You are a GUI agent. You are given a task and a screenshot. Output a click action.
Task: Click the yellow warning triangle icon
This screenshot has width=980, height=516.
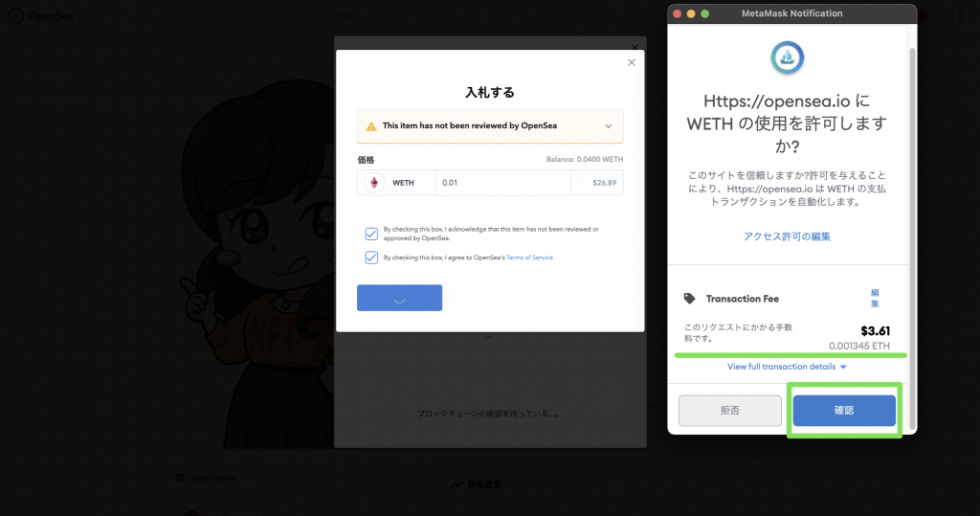[x=371, y=126]
